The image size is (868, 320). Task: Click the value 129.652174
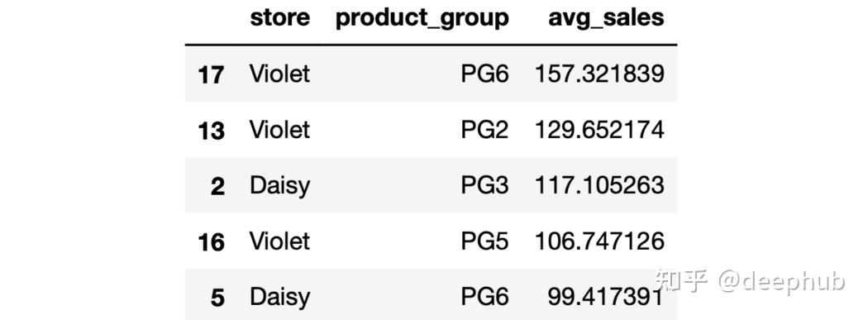(x=599, y=130)
